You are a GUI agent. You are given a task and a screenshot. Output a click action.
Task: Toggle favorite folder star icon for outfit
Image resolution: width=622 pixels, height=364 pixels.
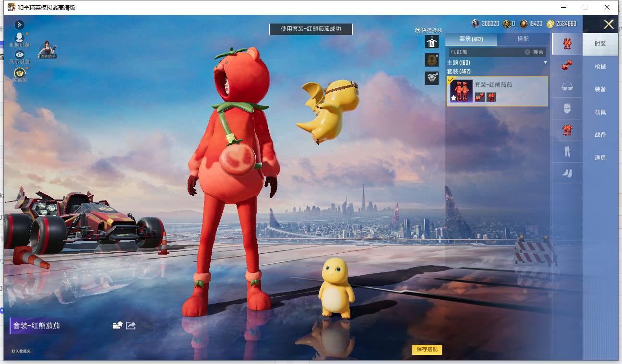(118, 325)
